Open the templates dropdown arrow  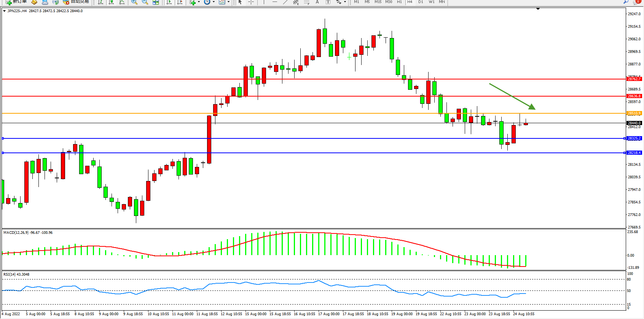(x=228, y=2)
